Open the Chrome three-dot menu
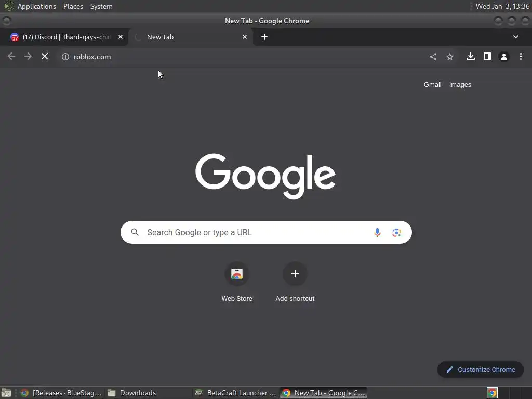Screen dimensions: 532x399 coord(521,56)
